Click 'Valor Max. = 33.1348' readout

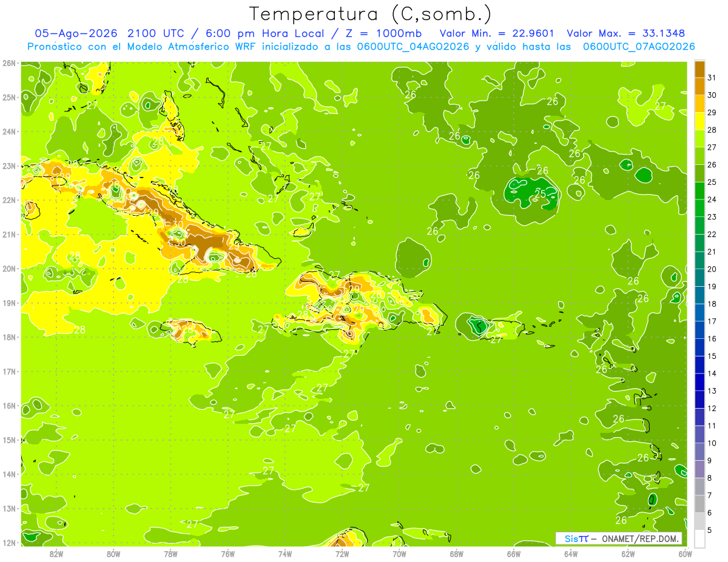[625, 33]
